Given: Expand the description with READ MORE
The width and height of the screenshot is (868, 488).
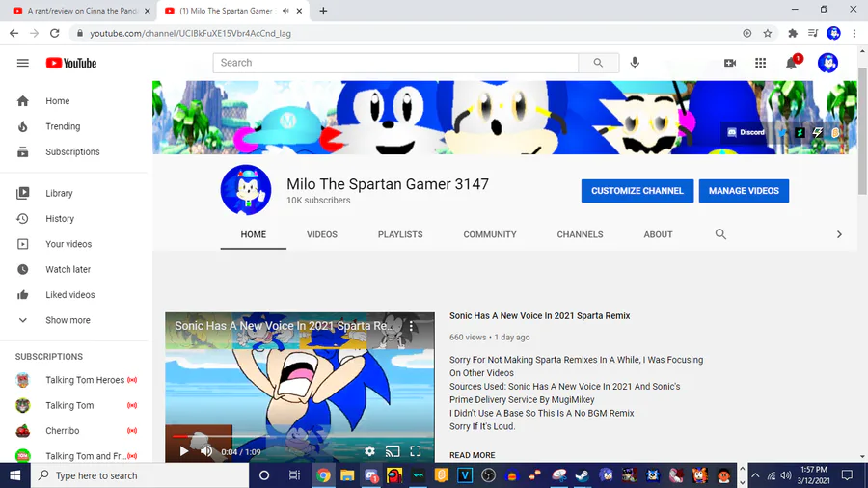Looking at the screenshot, I should pyautogui.click(x=473, y=455).
